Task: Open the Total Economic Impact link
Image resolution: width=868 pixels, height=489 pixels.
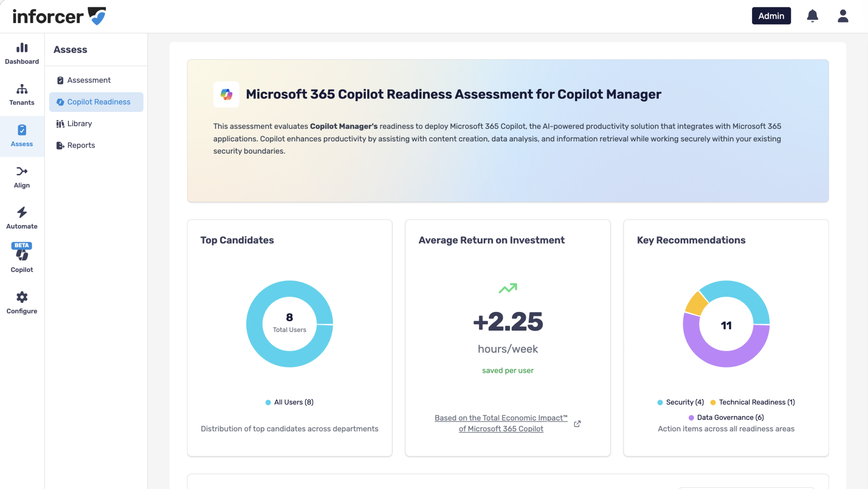Action: click(501, 423)
